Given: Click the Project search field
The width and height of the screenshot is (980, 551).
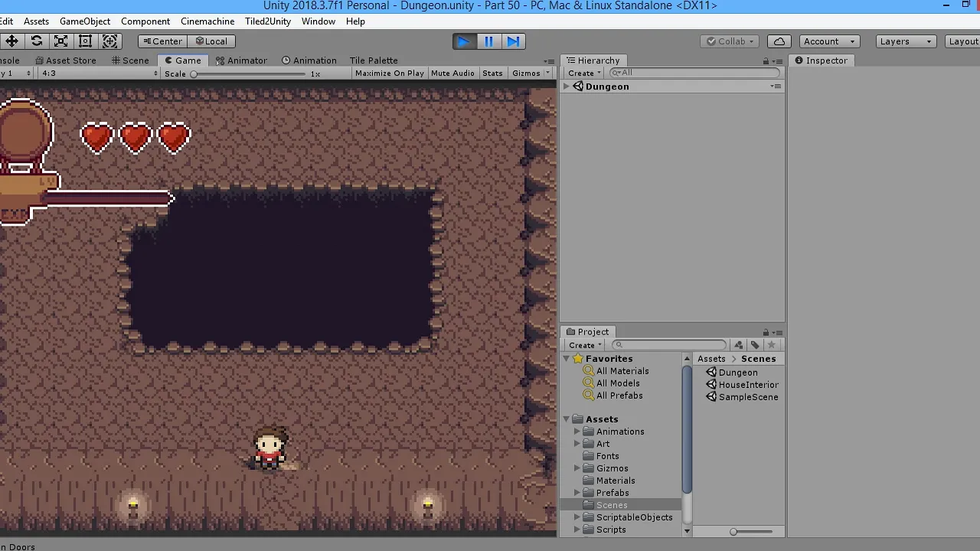Looking at the screenshot, I should (668, 345).
